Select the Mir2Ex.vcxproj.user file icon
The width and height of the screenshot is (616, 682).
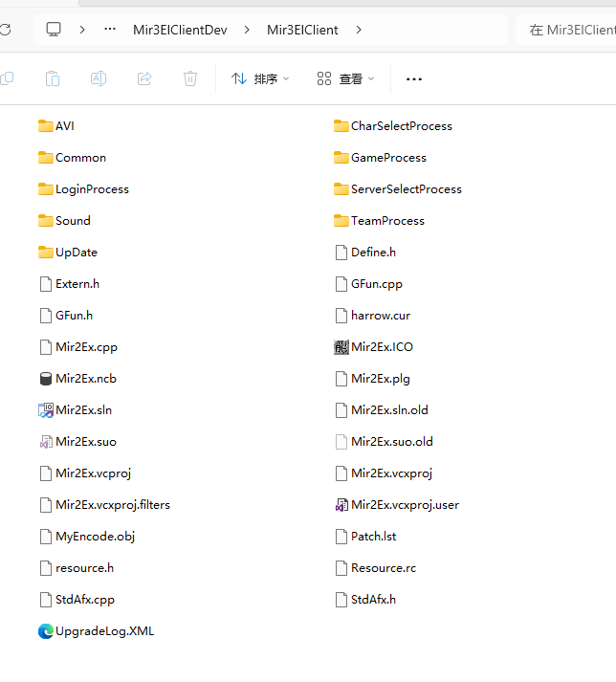[341, 505]
